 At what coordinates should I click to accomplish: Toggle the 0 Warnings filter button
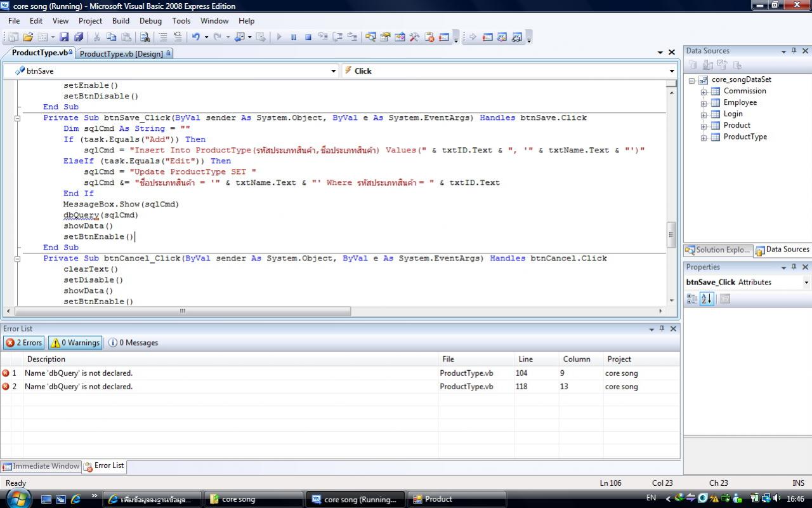click(x=75, y=343)
